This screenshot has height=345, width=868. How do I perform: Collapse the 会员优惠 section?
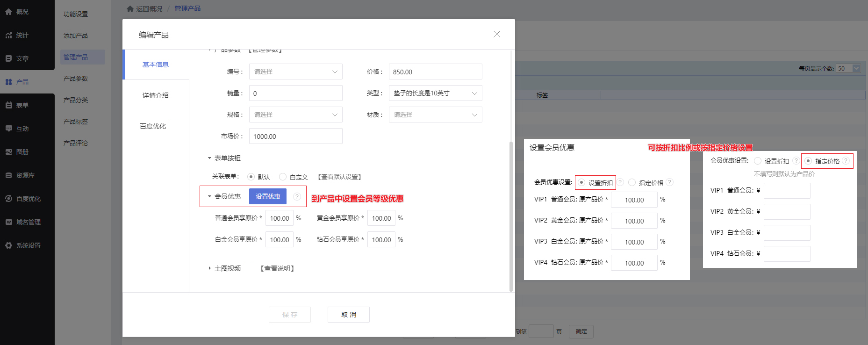[x=209, y=196]
